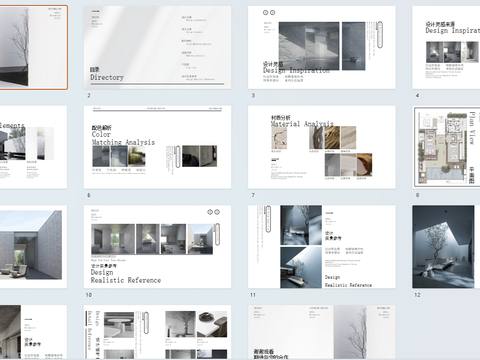Select the highlighted first cover slide
The height and width of the screenshot is (360, 480).
click(x=33, y=47)
